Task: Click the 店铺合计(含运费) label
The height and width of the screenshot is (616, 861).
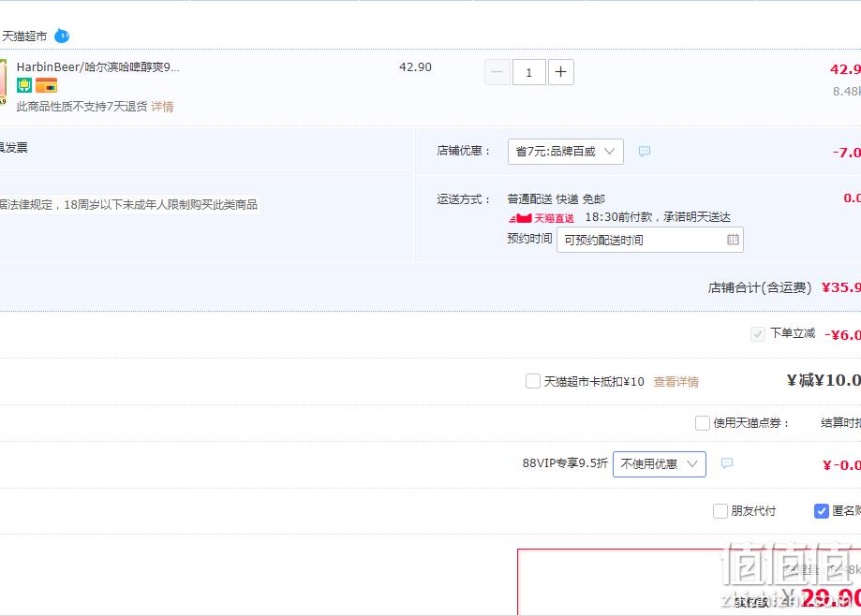Action: coord(760,287)
